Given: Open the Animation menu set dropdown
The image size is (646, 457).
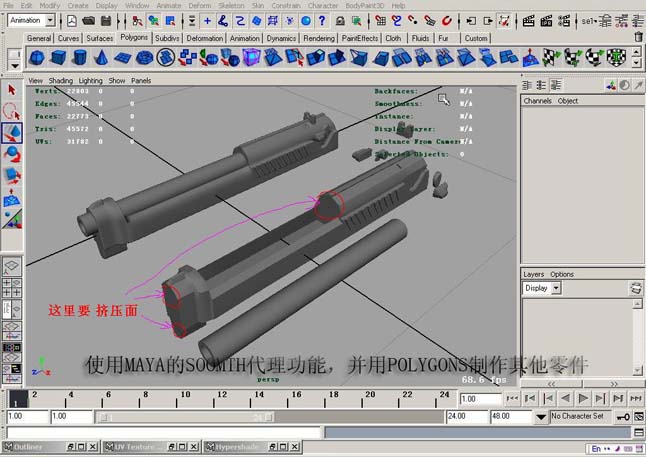Looking at the screenshot, I should point(50,20).
